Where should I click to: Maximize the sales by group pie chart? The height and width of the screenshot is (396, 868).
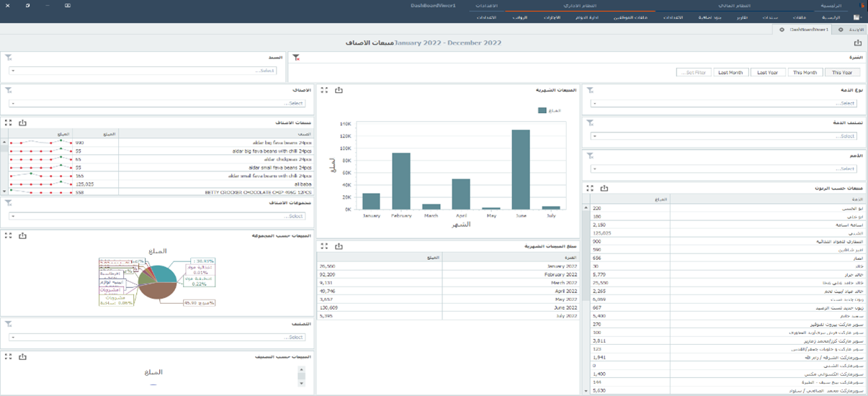[9, 235]
